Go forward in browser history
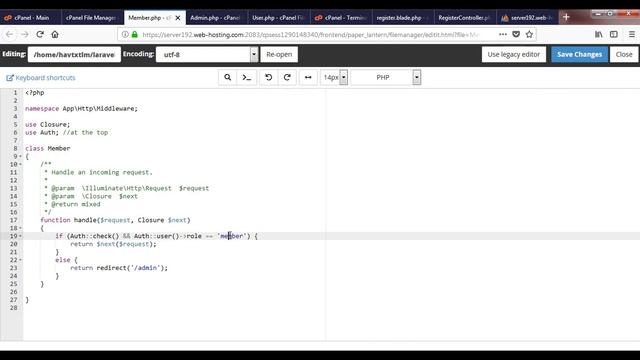Image resolution: width=640 pixels, height=360 pixels. click(25, 35)
